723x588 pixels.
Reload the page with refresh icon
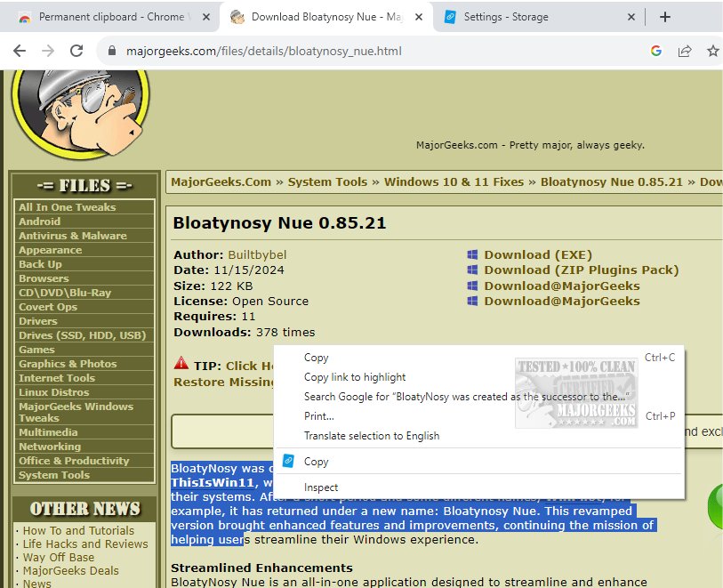point(76,51)
